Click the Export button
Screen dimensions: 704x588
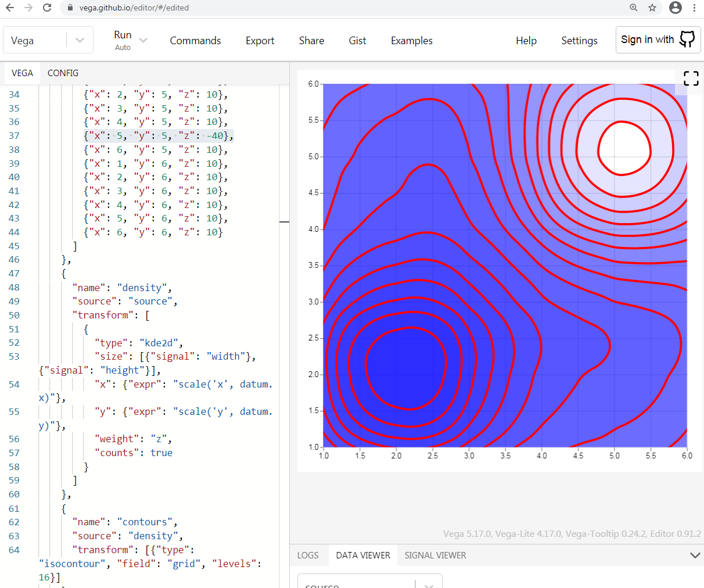260,41
